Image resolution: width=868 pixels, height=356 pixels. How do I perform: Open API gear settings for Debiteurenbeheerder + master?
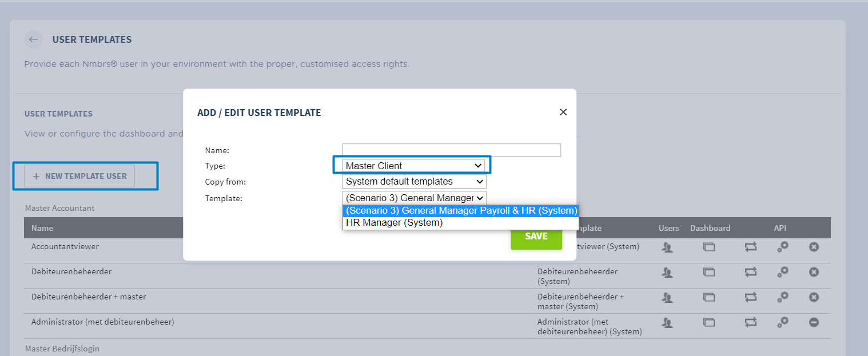coord(783,297)
